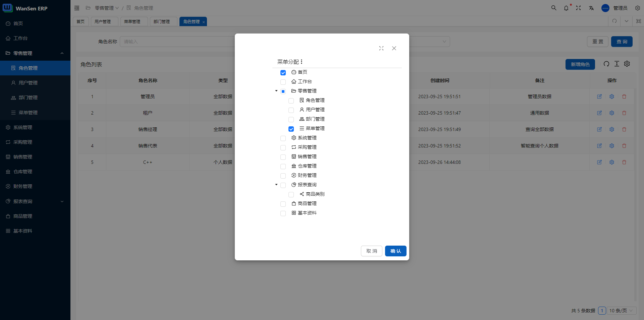Switch to the 用户管理 tab

[x=103, y=21]
